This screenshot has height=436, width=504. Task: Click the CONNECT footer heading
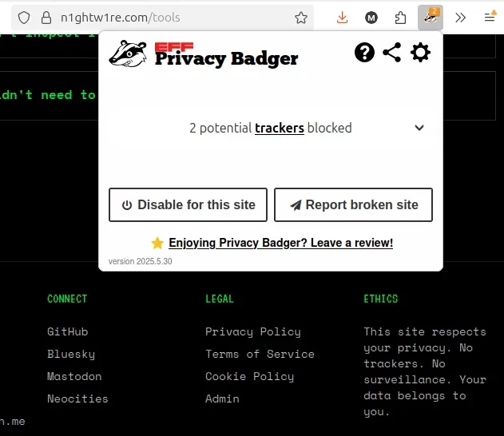tap(67, 299)
